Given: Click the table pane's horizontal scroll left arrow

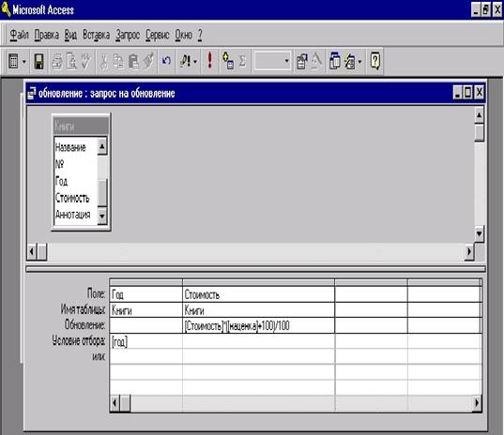Looking at the screenshot, I should (32, 251).
